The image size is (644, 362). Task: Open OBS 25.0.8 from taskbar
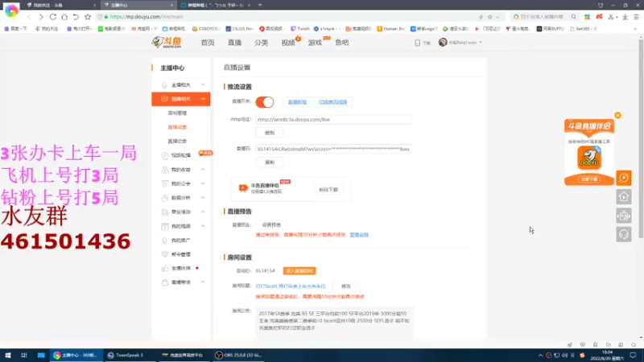coord(238,355)
